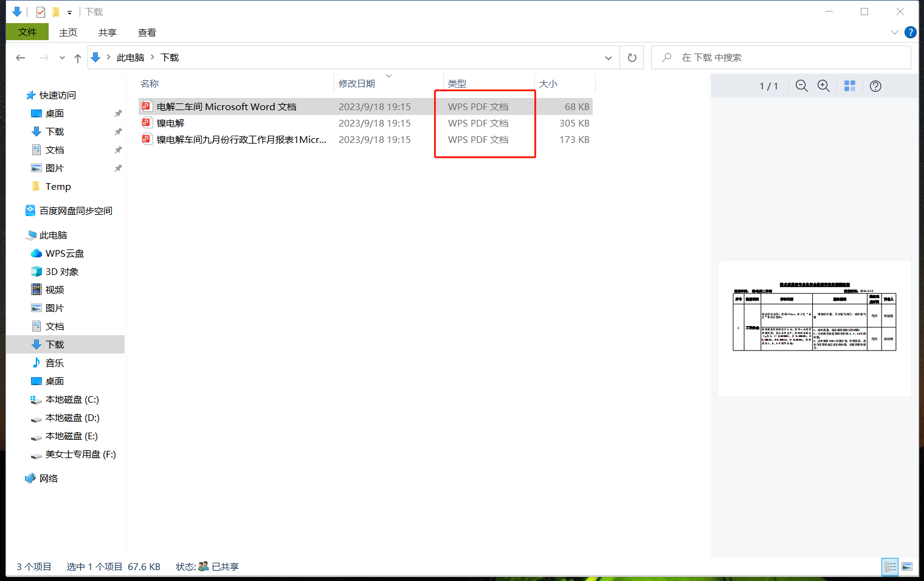924x581 pixels.
Task: Refresh the 下载 folder view
Action: coord(632,57)
